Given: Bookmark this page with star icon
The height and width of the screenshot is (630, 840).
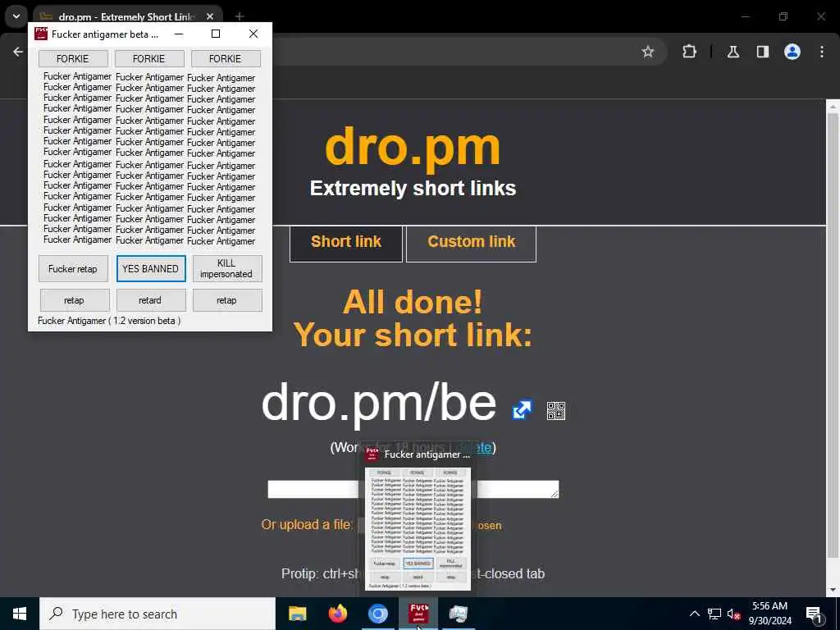Looking at the screenshot, I should [x=648, y=52].
